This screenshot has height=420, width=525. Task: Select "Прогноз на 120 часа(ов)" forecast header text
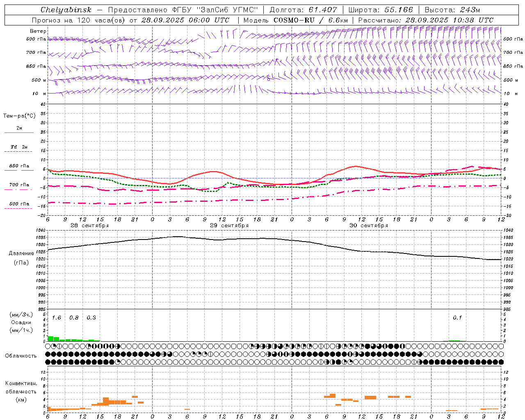79,20
